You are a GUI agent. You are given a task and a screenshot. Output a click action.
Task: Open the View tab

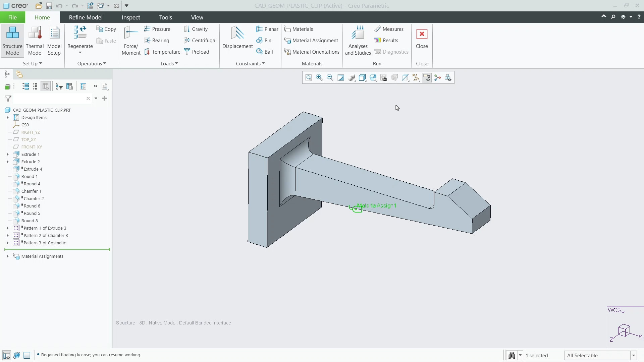coord(197,17)
